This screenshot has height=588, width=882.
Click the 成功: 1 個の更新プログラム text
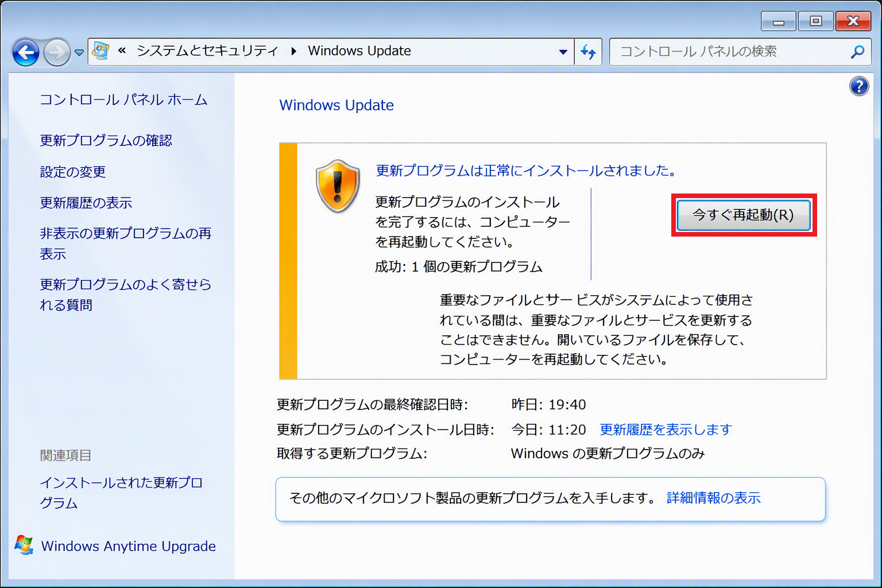click(x=459, y=267)
